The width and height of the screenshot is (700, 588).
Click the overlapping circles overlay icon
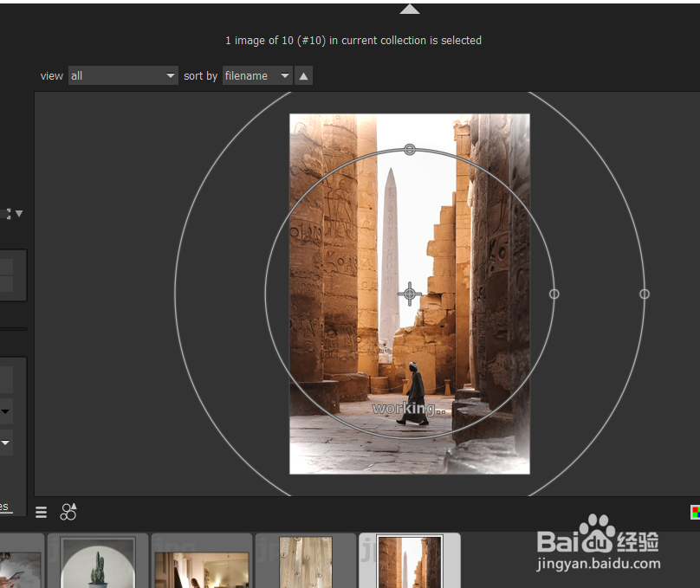point(68,512)
